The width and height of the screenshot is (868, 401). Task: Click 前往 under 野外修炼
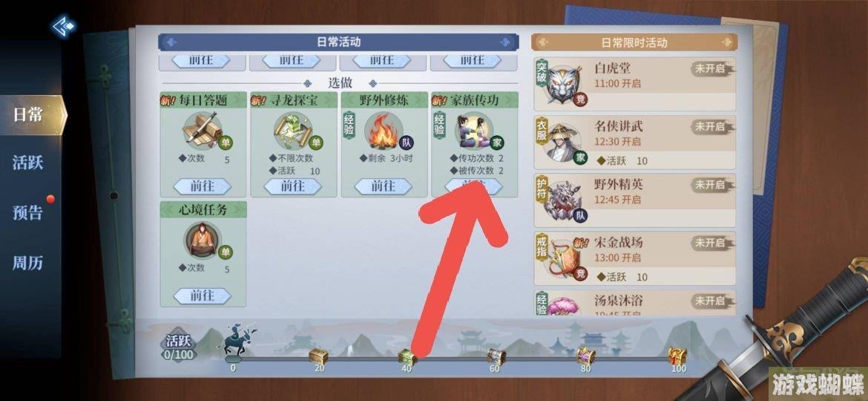click(x=383, y=186)
